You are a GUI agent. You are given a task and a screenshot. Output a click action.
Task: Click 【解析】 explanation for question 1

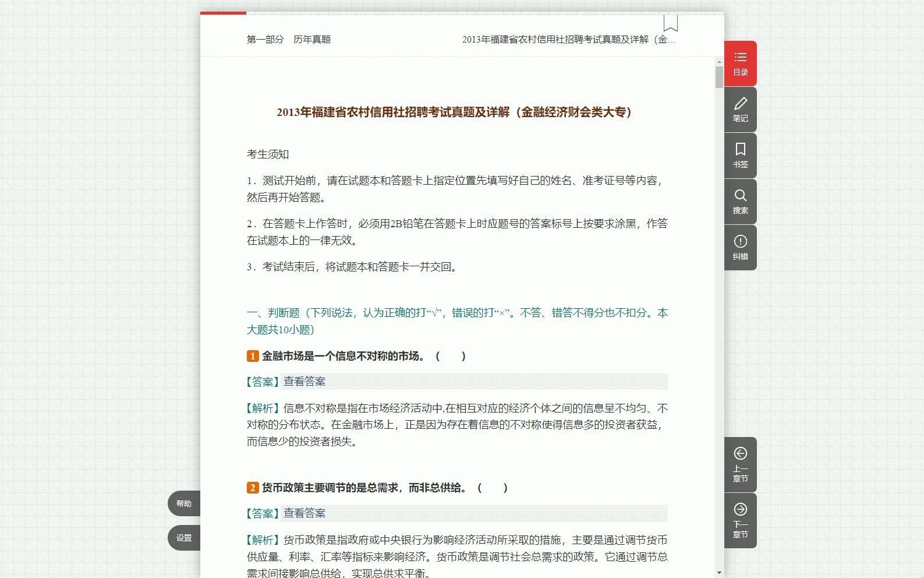[x=457, y=425]
